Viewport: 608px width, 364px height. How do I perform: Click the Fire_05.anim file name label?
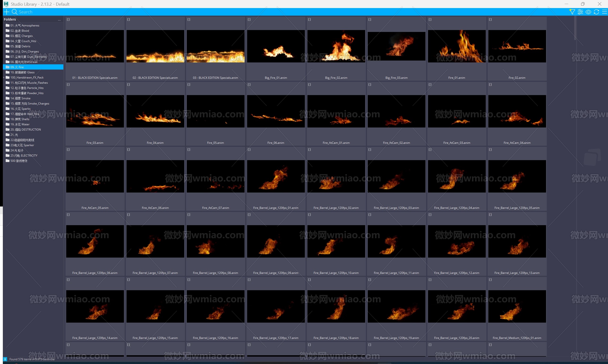click(215, 143)
